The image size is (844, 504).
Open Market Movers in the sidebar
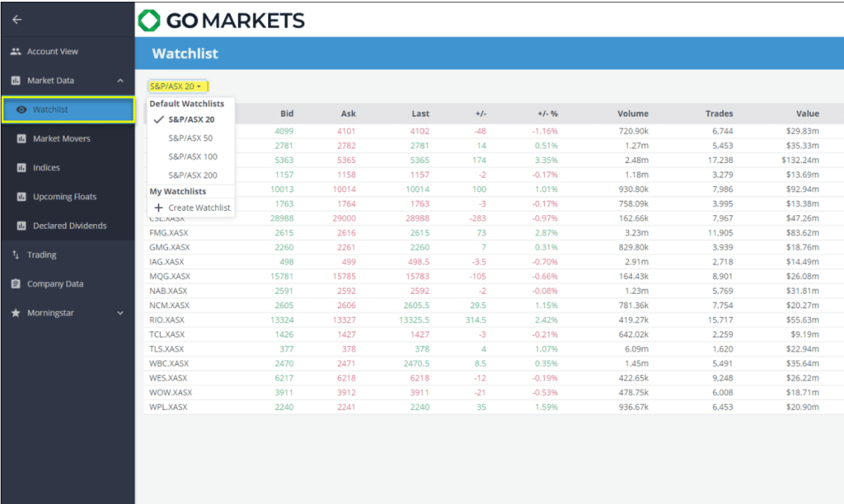point(68,139)
